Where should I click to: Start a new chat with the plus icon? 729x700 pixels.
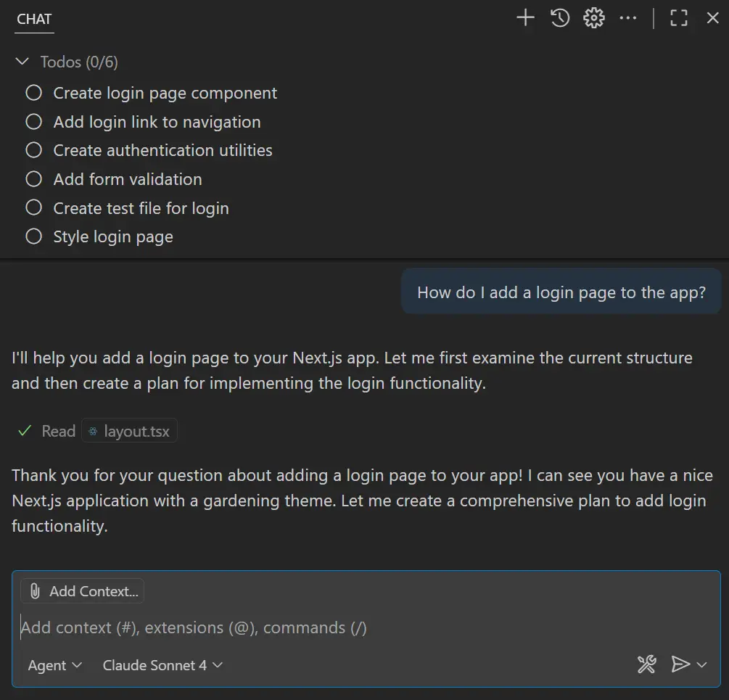coord(524,17)
